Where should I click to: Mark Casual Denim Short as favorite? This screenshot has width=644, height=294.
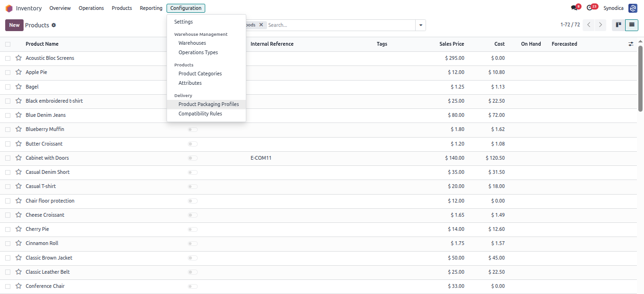coord(18,172)
